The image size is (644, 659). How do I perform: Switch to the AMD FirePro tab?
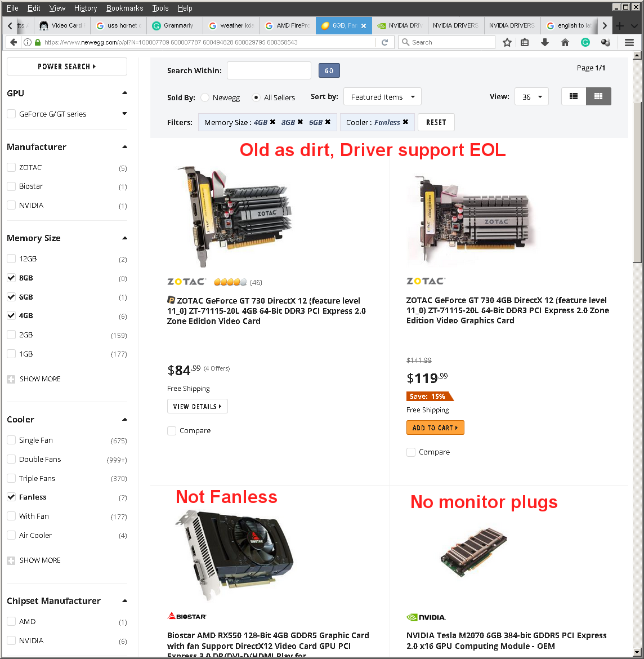[x=288, y=26]
